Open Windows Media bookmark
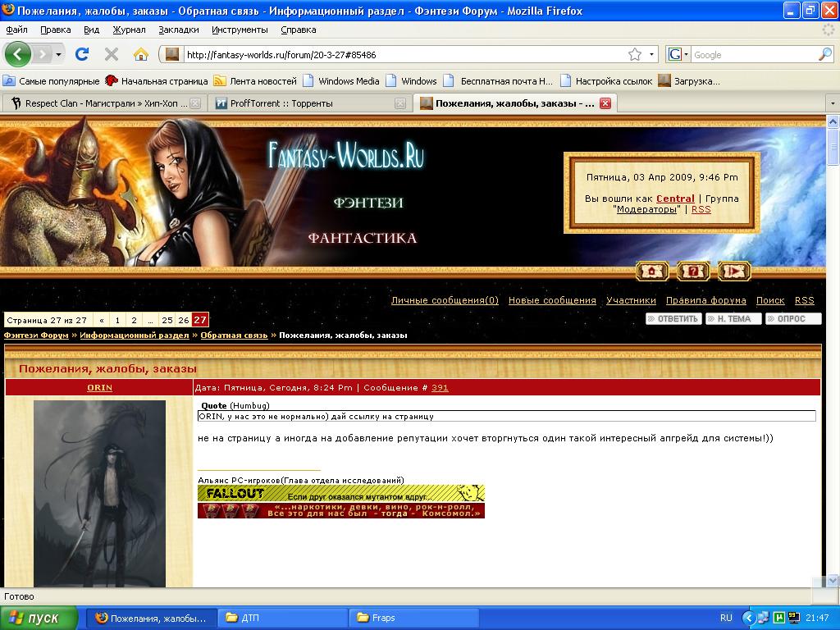Viewport: 840px width, 630px height. (341, 81)
